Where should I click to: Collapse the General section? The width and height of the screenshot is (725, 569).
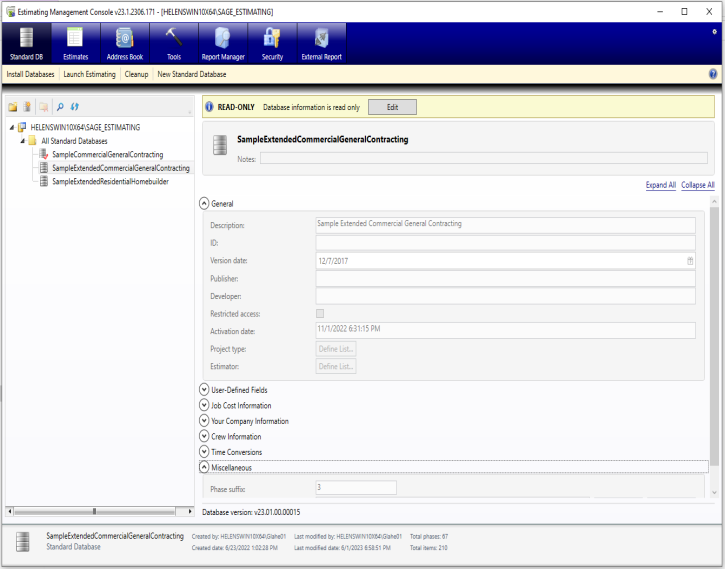point(204,203)
